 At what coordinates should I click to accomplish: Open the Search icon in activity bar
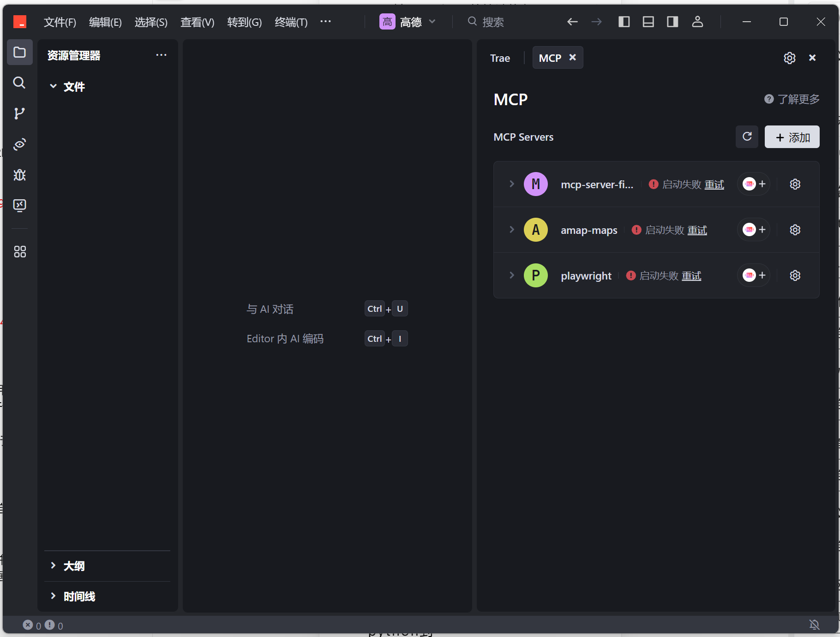coord(19,83)
